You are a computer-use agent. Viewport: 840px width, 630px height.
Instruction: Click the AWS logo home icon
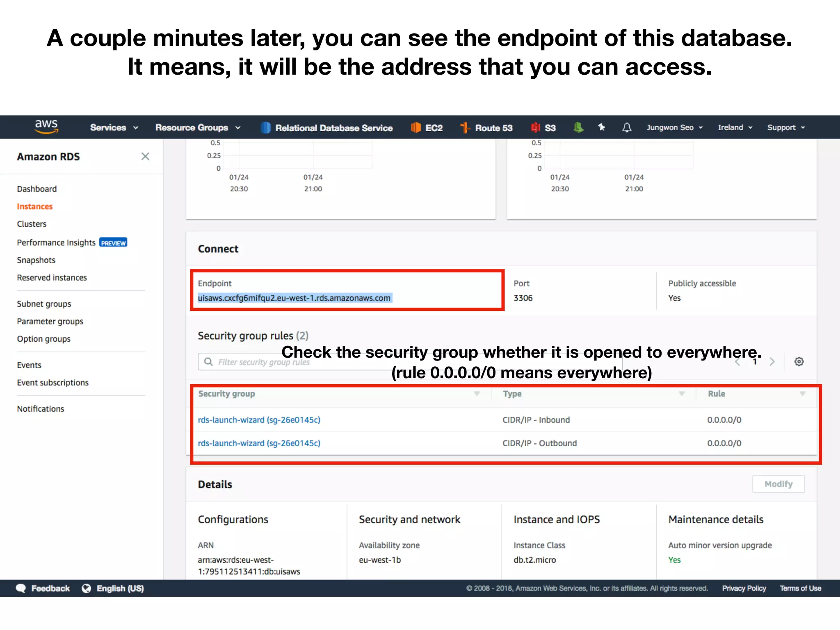46,127
